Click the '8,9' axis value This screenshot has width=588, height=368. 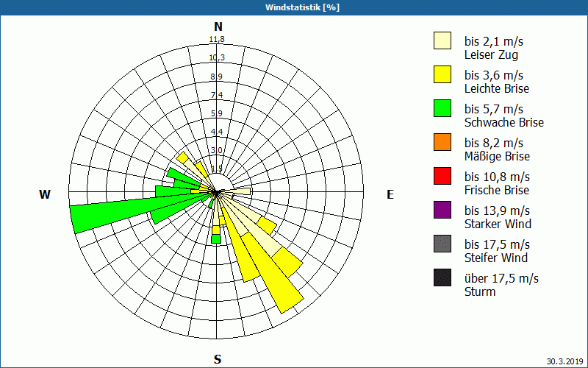(x=217, y=77)
